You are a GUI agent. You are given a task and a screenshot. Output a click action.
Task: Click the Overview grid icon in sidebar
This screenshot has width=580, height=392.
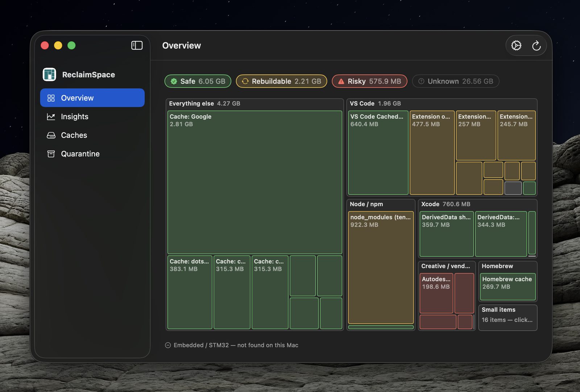tap(51, 98)
